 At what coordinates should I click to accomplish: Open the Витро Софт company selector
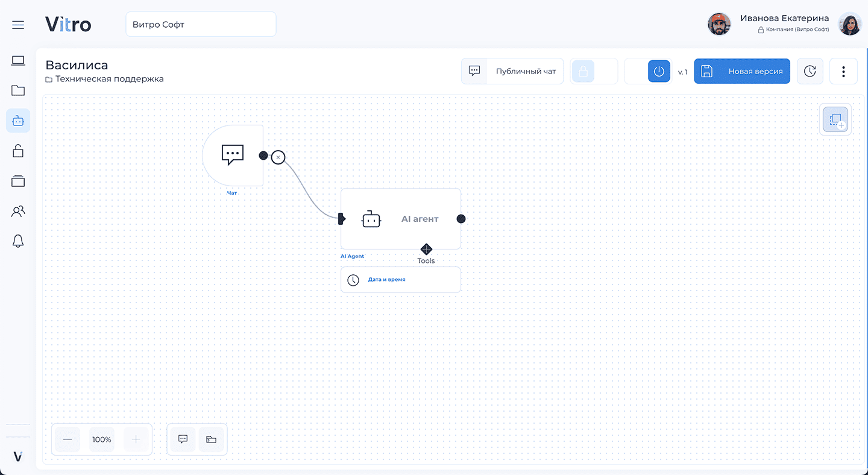point(200,25)
